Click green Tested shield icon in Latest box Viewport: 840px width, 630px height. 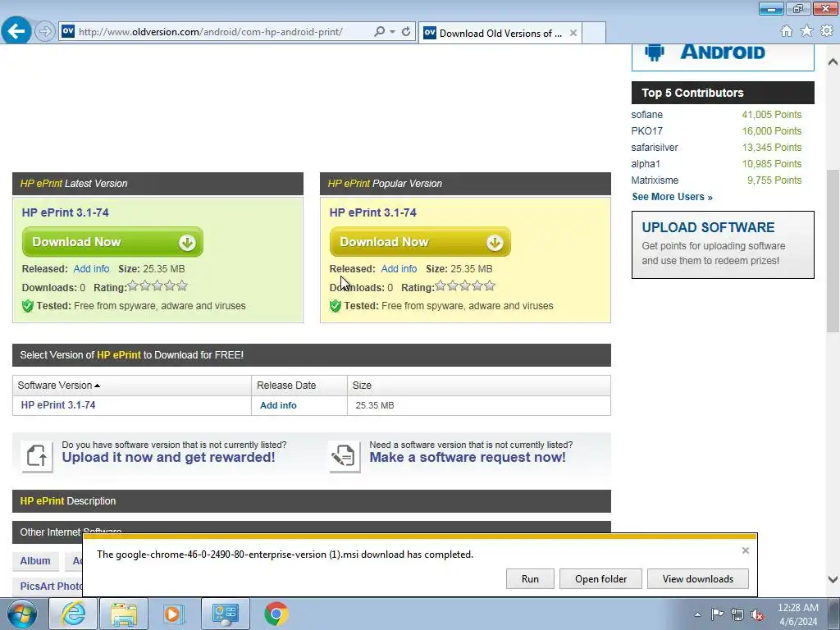point(28,306)
